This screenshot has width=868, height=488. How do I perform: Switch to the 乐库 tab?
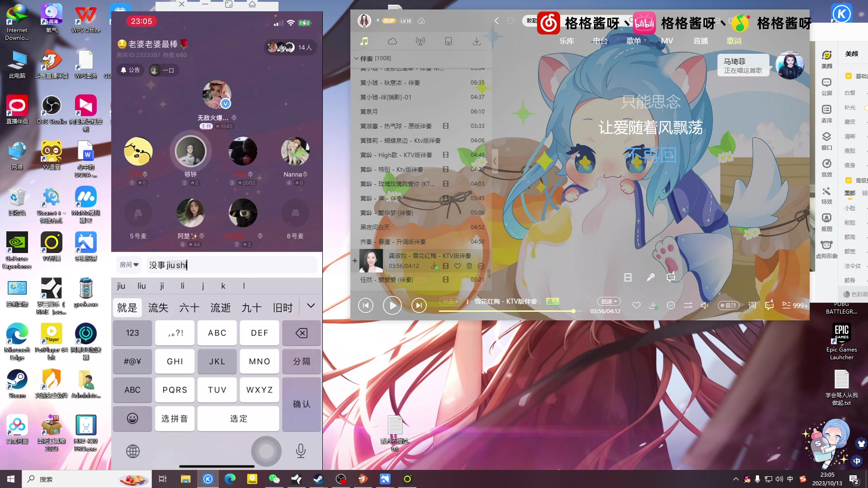click(x=567, y=41)
